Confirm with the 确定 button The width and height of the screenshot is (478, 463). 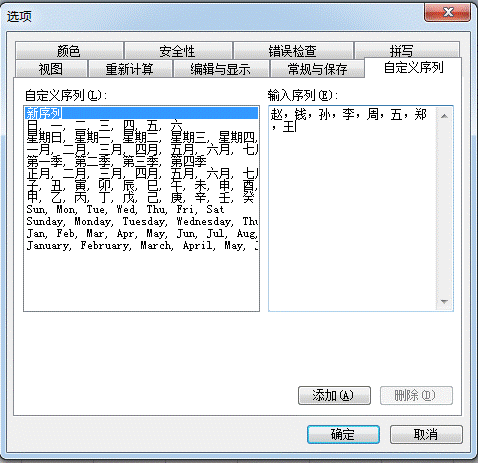[343, 434]
